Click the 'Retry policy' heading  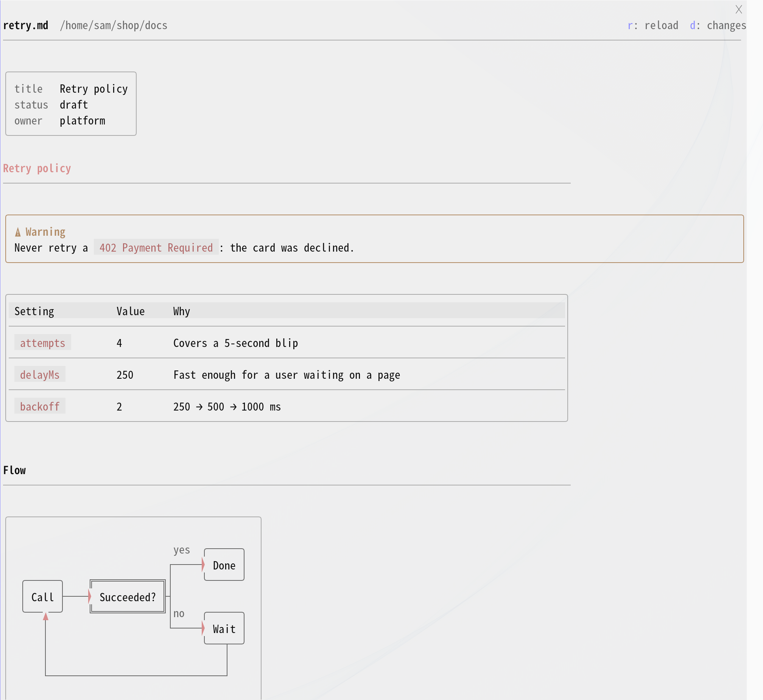[37, 168]
